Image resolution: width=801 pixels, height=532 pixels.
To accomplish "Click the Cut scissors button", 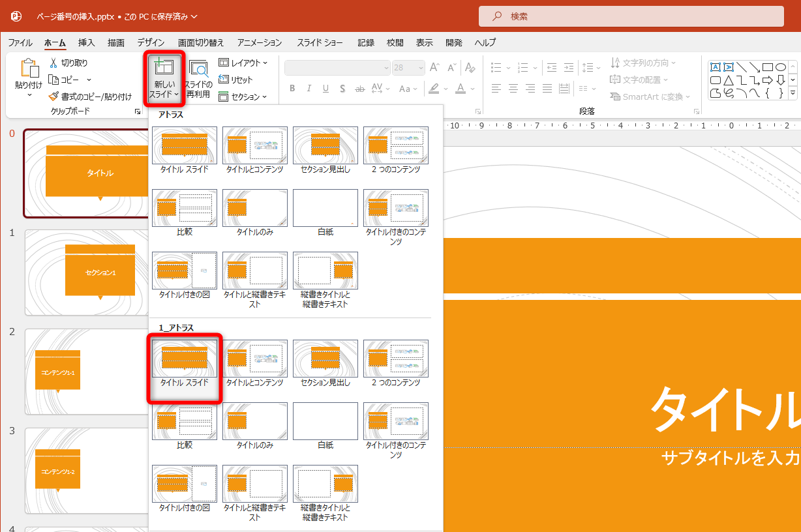I will [68, 63].
